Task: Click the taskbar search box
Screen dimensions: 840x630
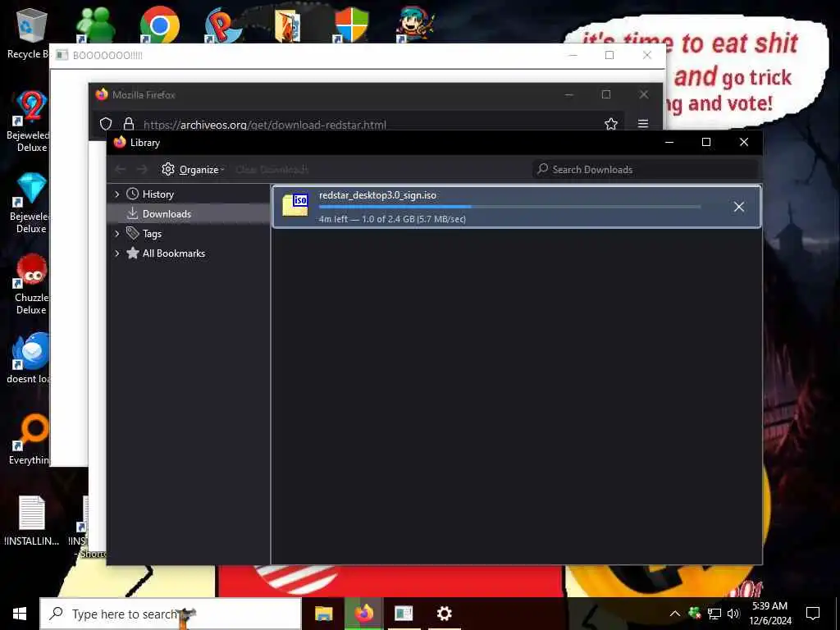Action: tap(171, 614)
